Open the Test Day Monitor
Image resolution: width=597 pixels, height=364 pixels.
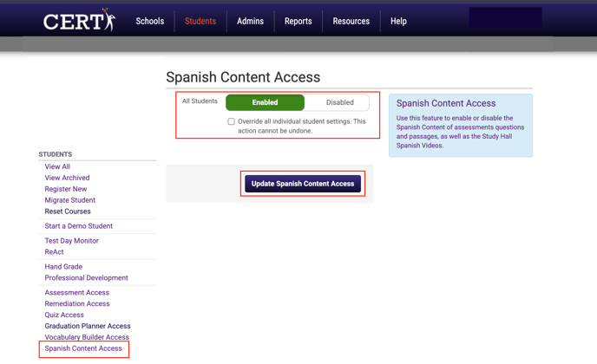click(71, 241)
